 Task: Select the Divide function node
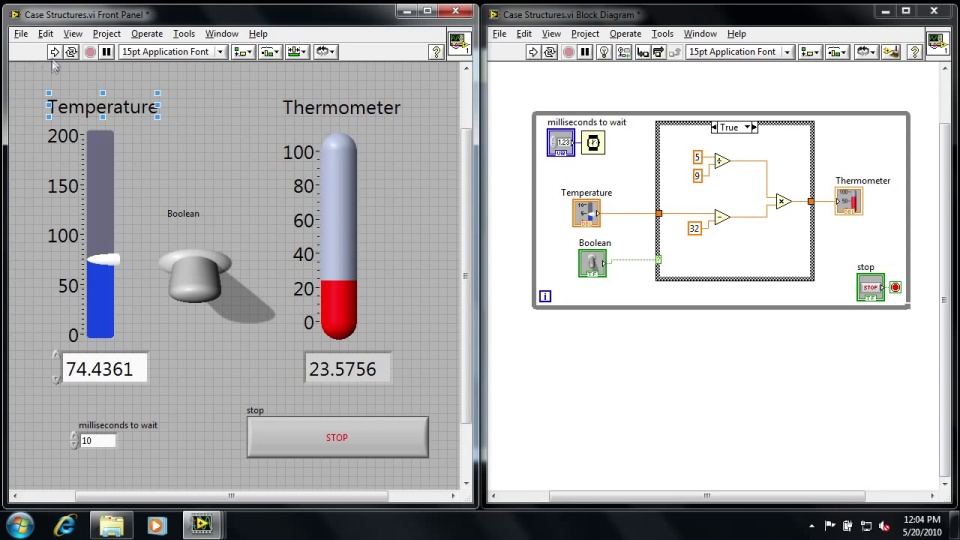point(722,161)
